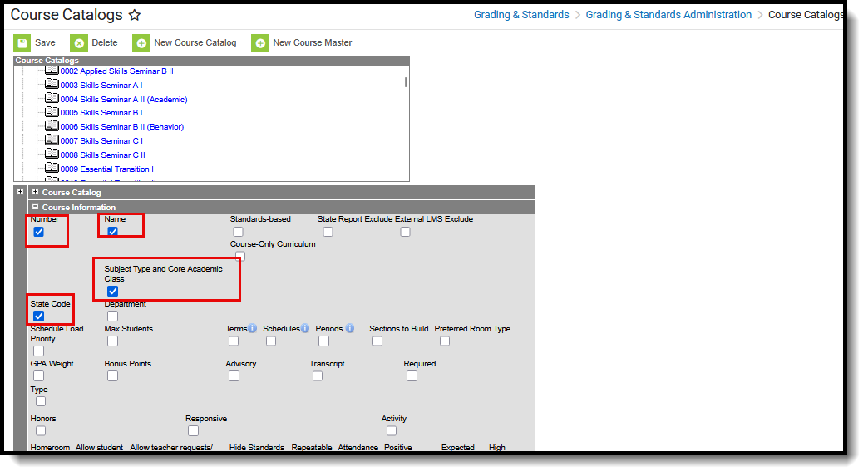Click book icon for 0009 Essential Transition I
The height and width of the screenshot is (476, 868).
pos(52,168)
